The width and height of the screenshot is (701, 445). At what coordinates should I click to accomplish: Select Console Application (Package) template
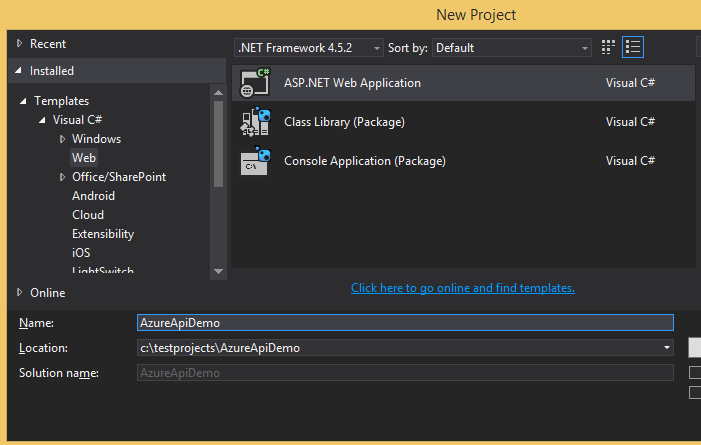pos(463,161)
